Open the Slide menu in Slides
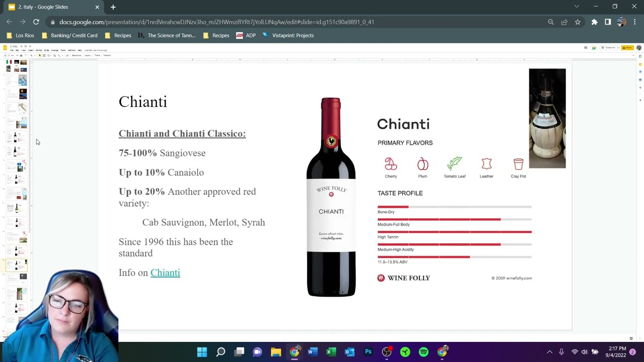 tap(46, 50)
